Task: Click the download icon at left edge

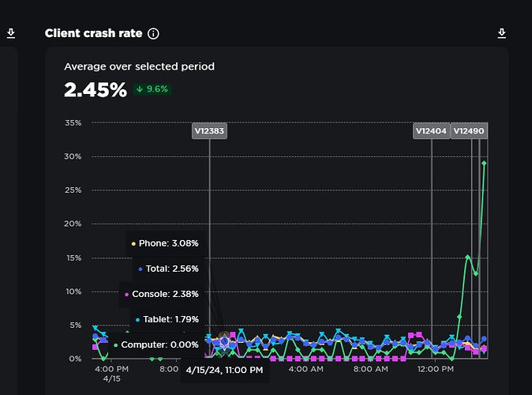Action: pos(11,33)
